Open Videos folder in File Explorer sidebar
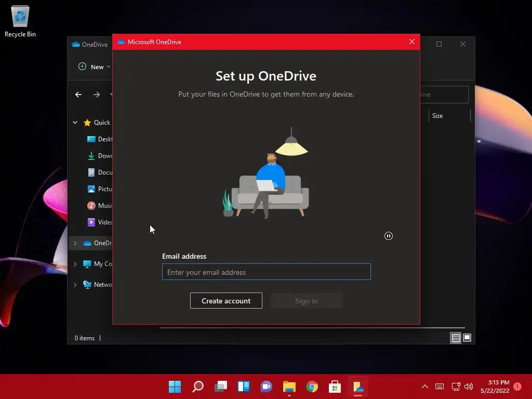Viewport: 532px width, 399px height. 99,222
